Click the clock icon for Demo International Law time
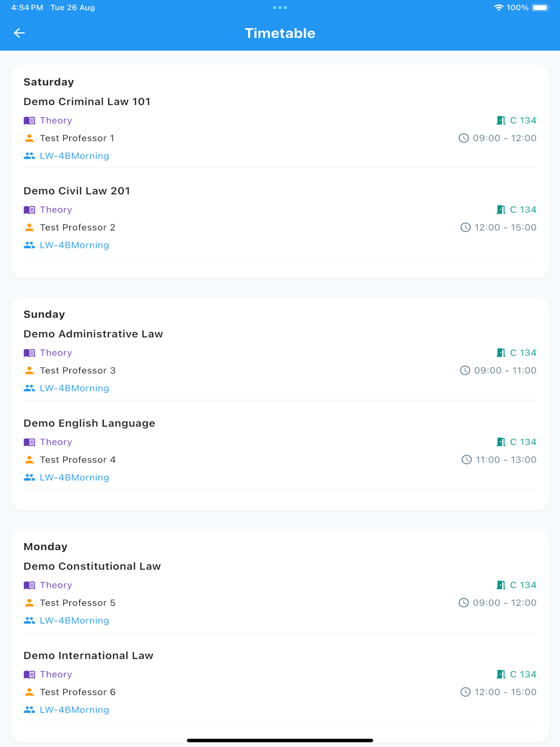 [x=465, y=692]
